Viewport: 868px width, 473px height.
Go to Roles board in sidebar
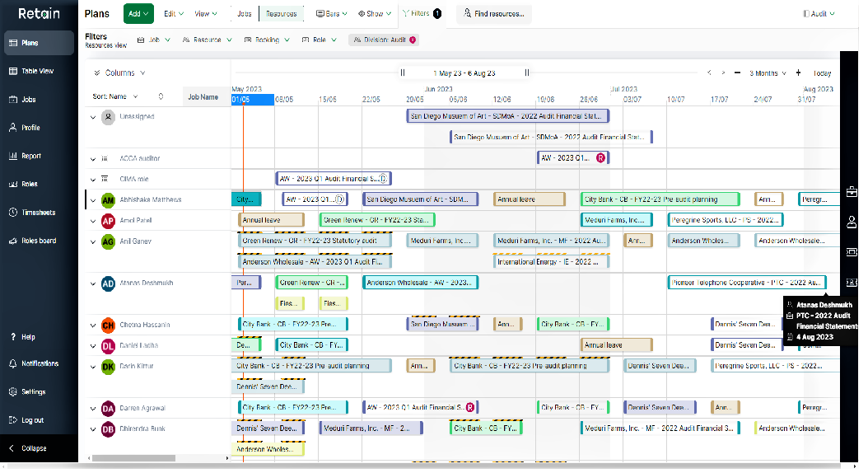tap(38, 241)
